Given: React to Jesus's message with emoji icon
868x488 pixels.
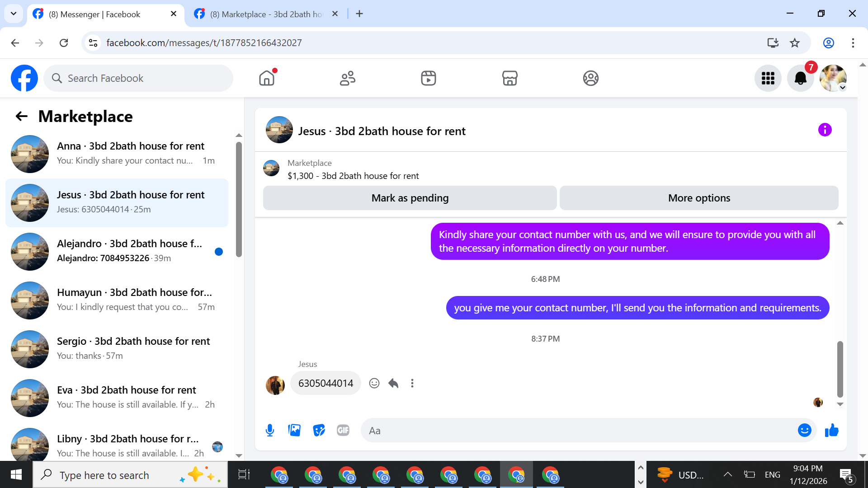Looking at the screenshot, I should (x=374, y=383).
